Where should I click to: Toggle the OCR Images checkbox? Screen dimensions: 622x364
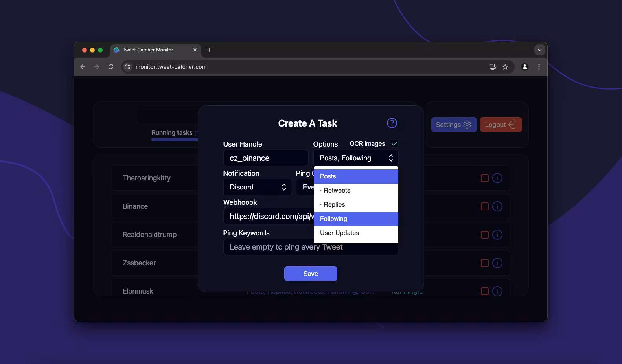[394, 144]
